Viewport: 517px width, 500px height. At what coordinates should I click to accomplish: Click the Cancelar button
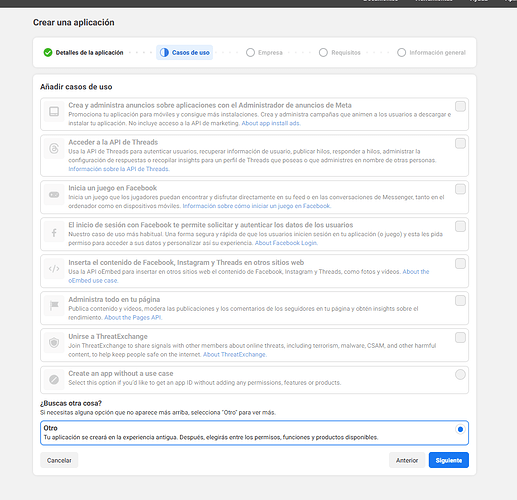pyautogui.click(x=59, y=460)
